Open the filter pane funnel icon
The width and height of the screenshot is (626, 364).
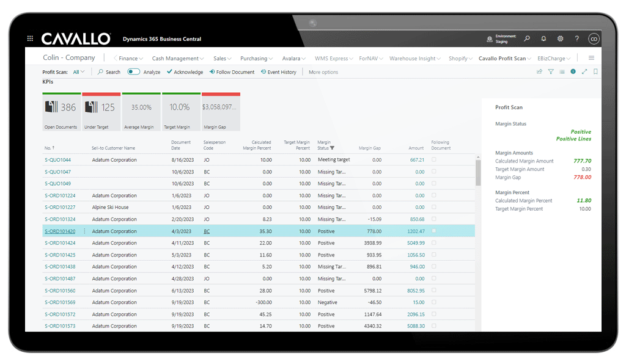(551, 72)
